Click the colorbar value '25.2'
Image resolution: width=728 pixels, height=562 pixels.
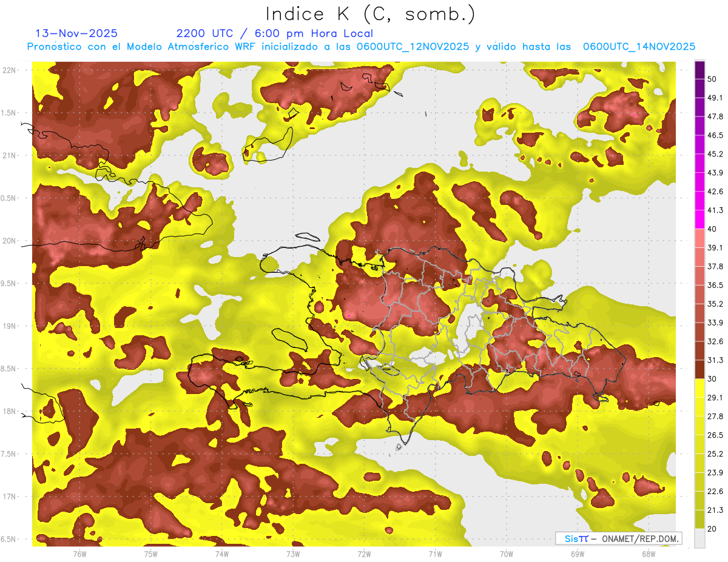715,454
